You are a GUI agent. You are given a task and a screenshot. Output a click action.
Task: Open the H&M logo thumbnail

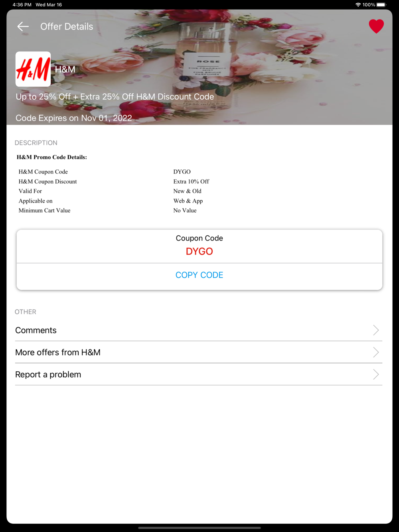(33, 69)
